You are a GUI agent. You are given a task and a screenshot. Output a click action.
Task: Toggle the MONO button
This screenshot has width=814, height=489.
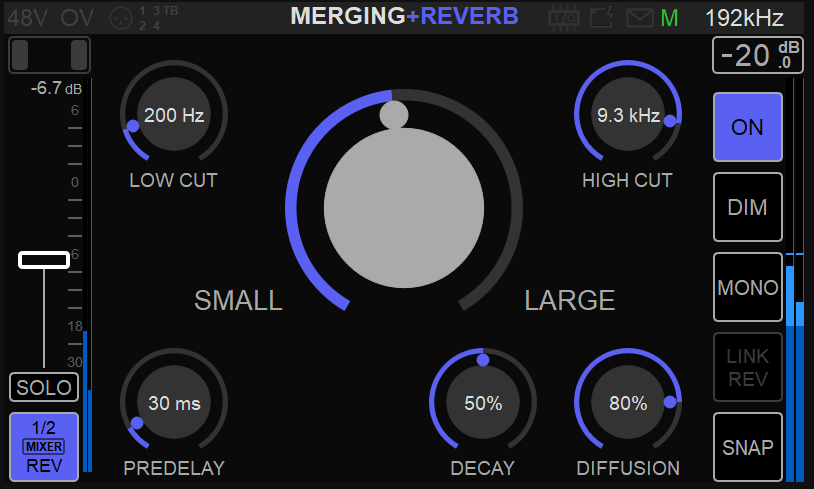coord(748,287)
